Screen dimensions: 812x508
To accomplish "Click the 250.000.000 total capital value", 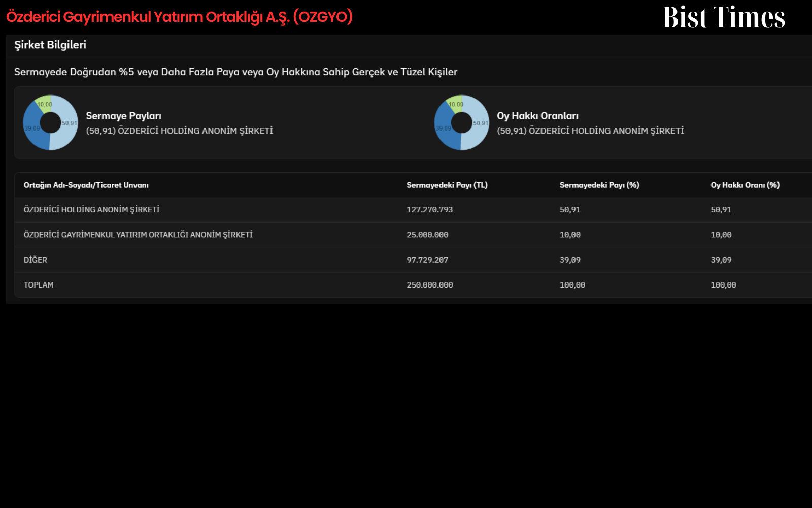I will (x=430, y=285).
